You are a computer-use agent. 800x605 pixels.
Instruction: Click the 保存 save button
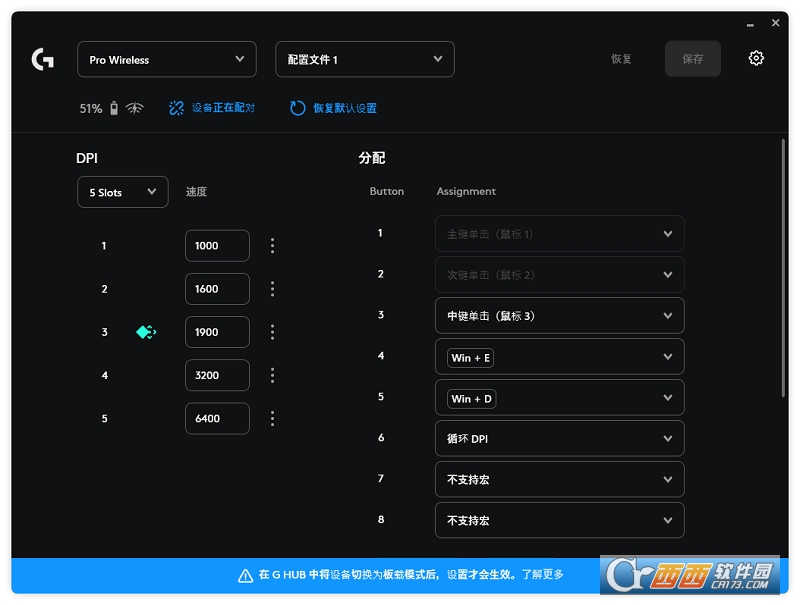coord(693,59)
